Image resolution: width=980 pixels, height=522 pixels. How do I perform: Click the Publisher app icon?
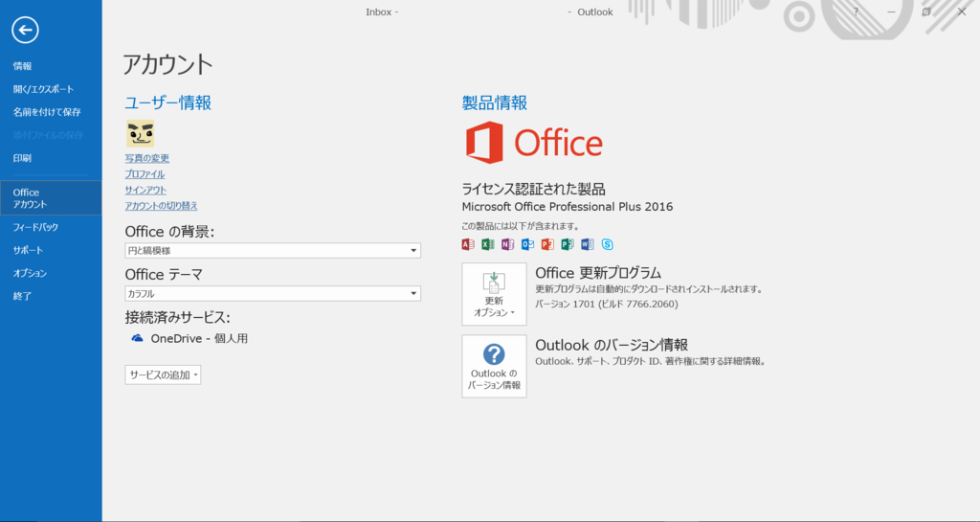coord(568,244)
